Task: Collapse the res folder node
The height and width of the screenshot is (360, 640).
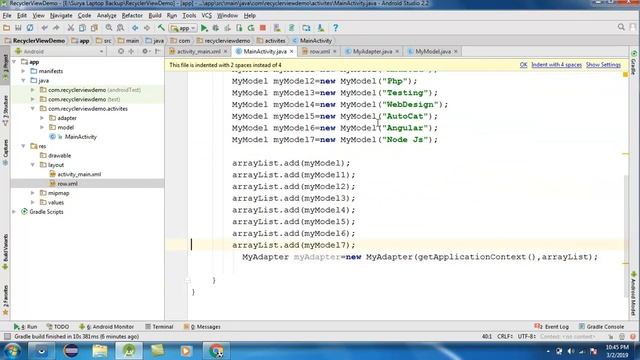Action: (24, 146)
